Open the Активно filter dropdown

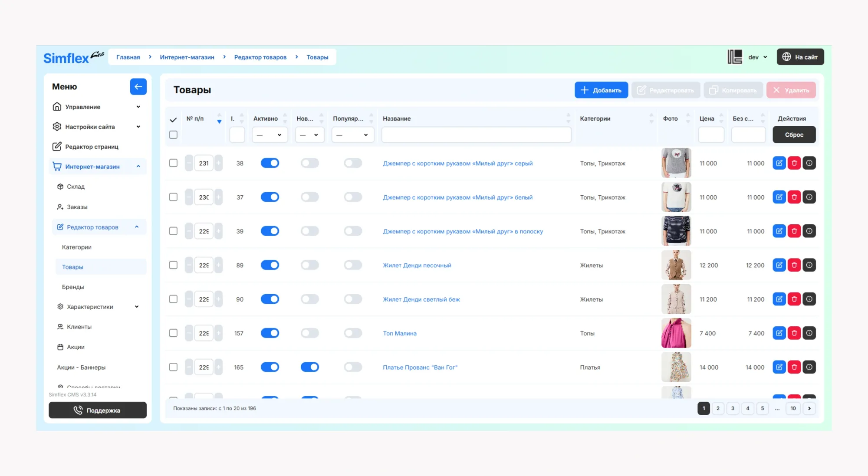tap(269, 135)
